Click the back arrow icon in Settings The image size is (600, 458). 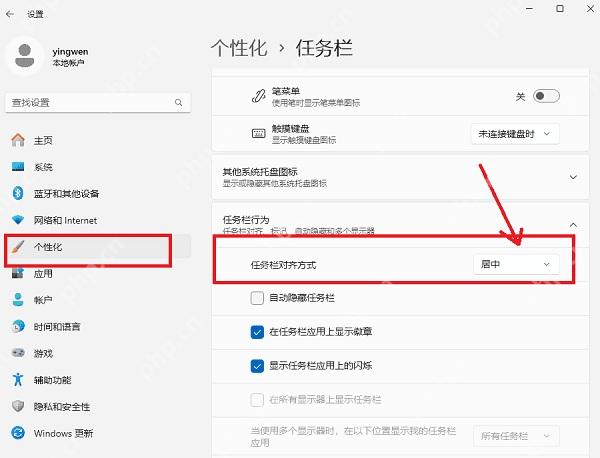point(10,14)
